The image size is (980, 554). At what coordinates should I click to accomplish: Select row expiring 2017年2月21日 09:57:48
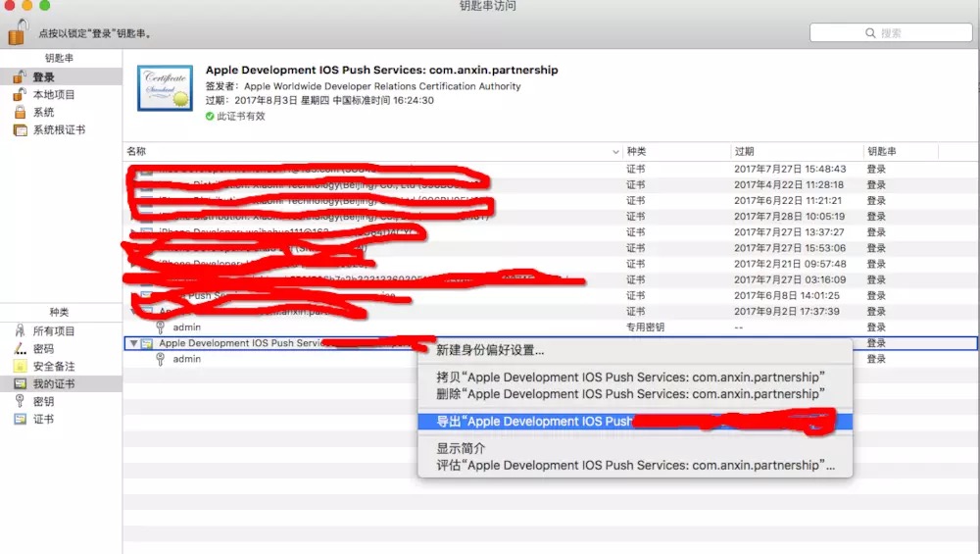pos(550,264)
